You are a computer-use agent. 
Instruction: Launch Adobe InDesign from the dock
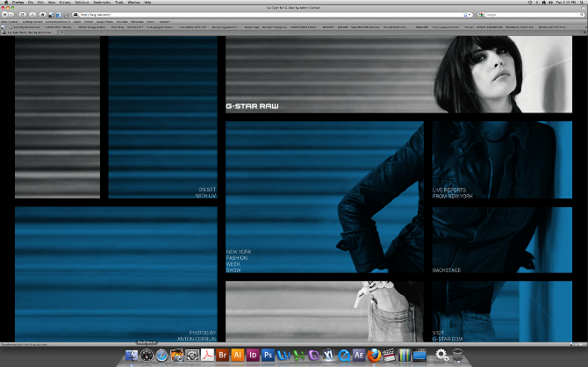pos(253,355)
